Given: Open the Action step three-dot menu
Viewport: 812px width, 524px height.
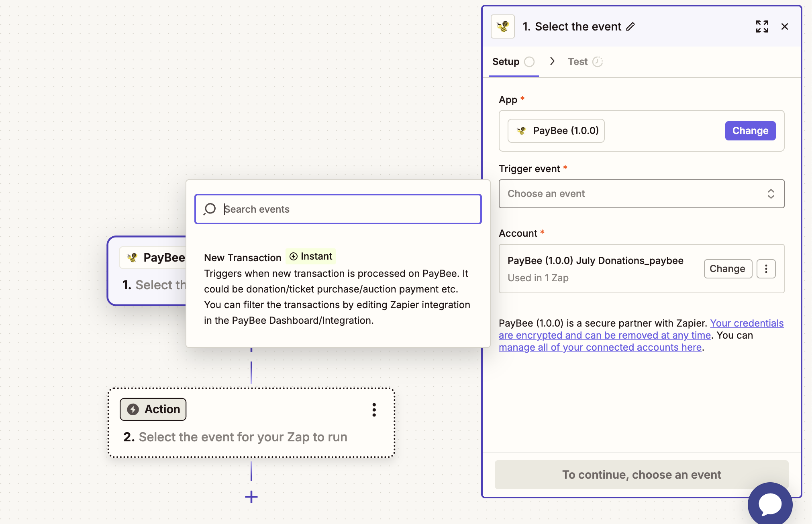Looking at the screenshot, I should pyautogui.click(x=374, y=410).
